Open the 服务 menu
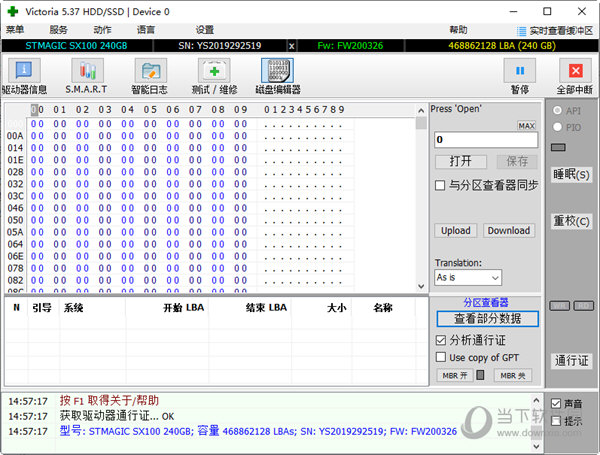 [58, 30]
